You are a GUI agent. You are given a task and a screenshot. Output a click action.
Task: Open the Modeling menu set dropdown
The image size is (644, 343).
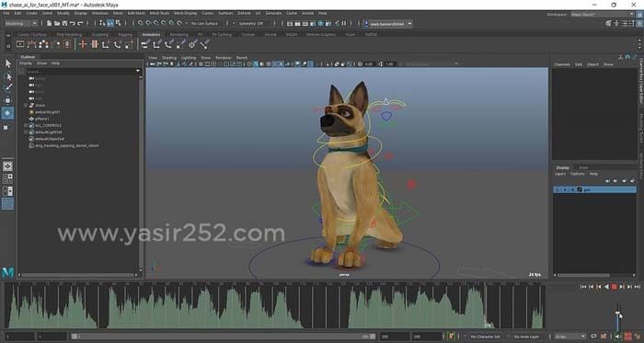pos(21,23)
